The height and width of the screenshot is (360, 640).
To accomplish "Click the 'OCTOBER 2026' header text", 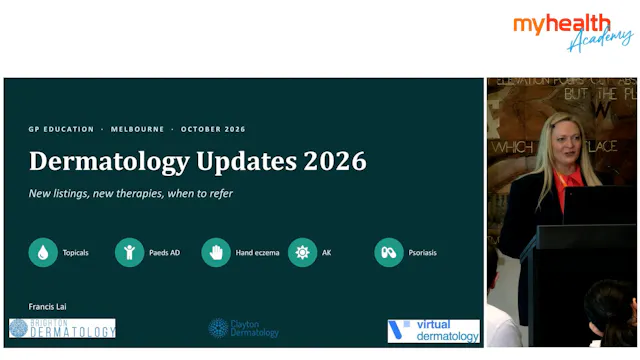I will point(213,129).
